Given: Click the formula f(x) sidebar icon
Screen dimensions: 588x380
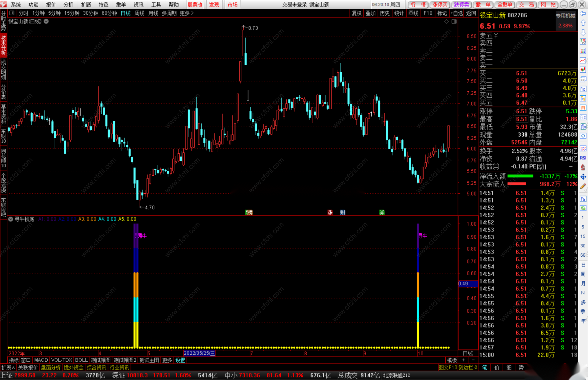Looking at the screenshot, I should (x=583, y=127).
